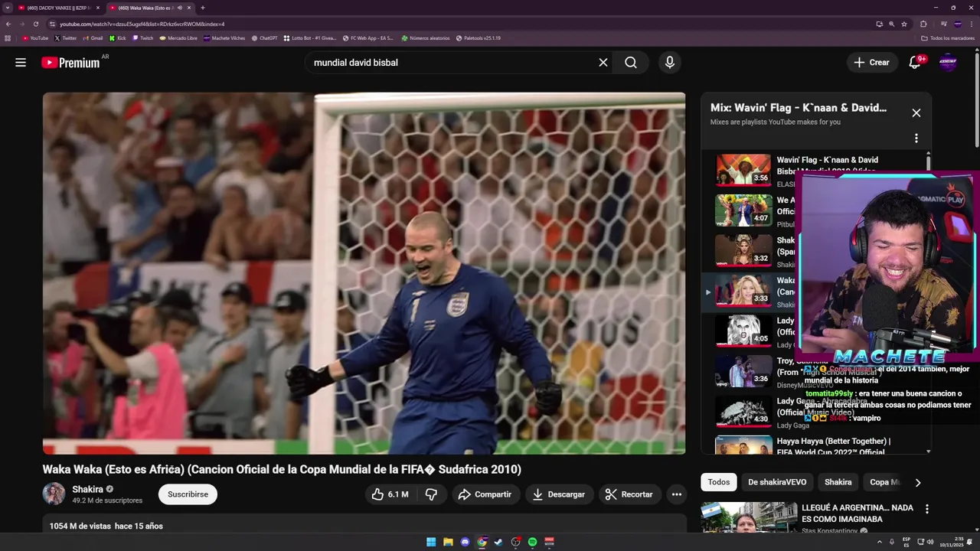The width and height of the screenshot is (980, 551).
Task: Reload the current page
Action: pos(35,24)
